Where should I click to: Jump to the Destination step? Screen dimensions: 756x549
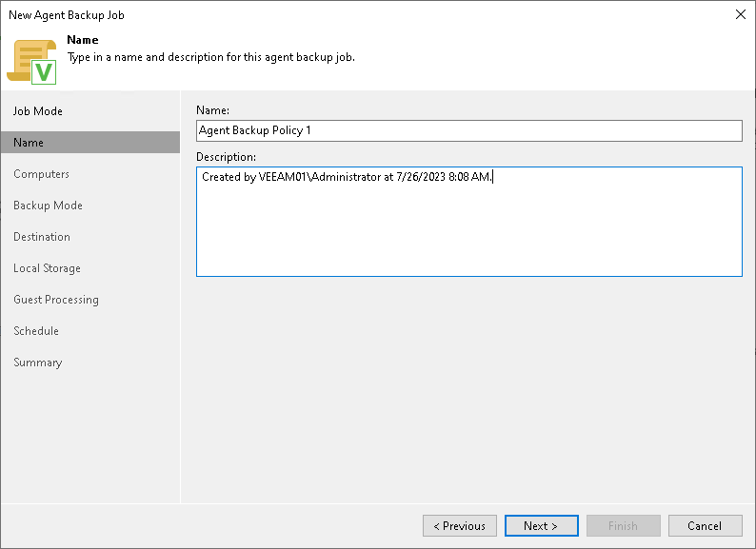(x=42, y=237)
